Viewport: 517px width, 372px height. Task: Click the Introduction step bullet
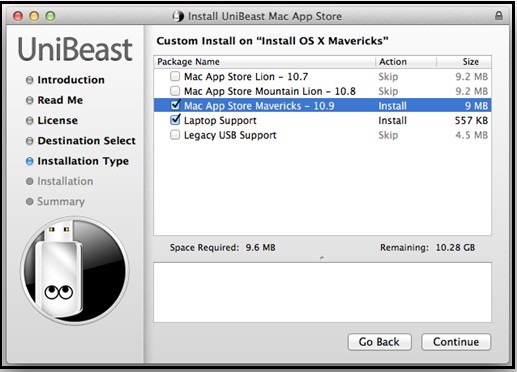(x=30, y=80)
